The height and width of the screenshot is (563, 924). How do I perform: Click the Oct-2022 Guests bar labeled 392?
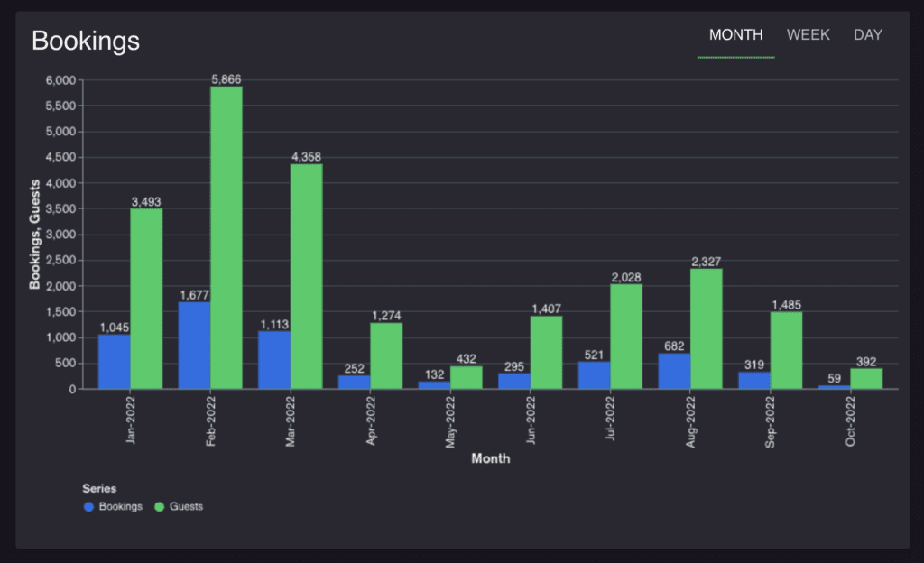click(x=866, y=379)
